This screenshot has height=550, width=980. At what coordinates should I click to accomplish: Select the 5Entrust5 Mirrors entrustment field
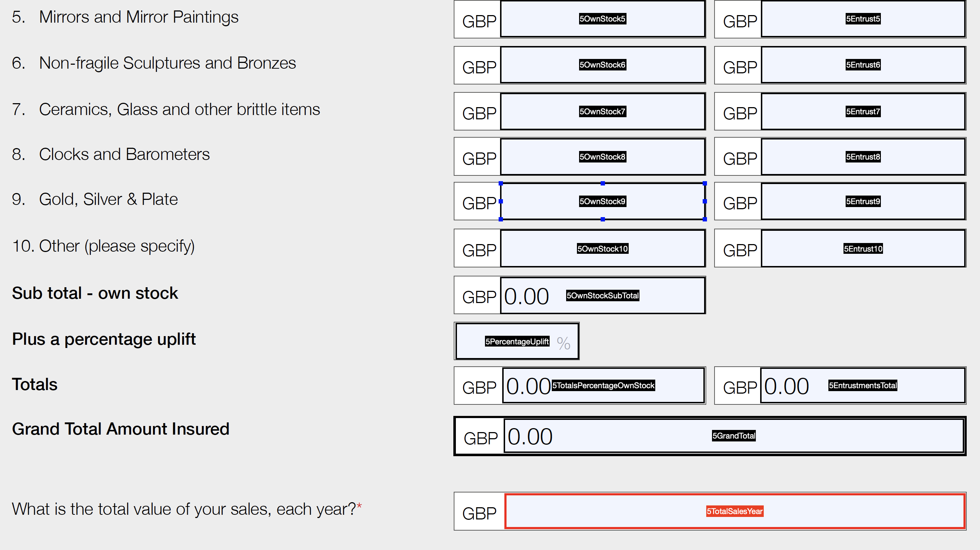(863, 19)
